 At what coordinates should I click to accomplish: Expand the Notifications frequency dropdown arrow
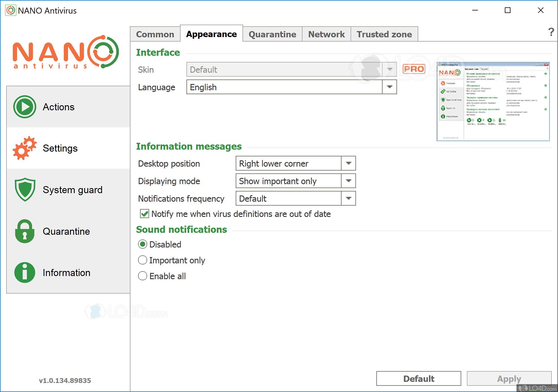349,198
